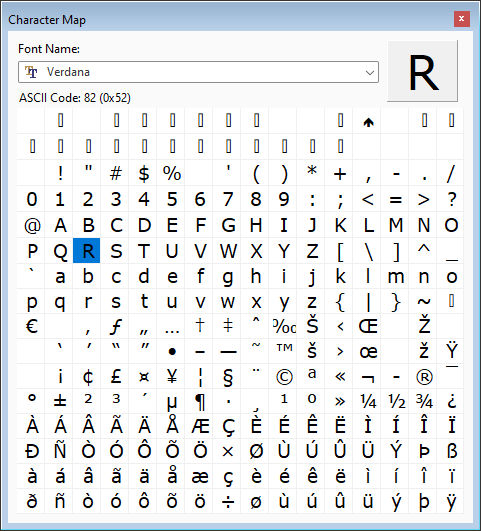Choose the Euro sign € character

[x=32, y=326]
